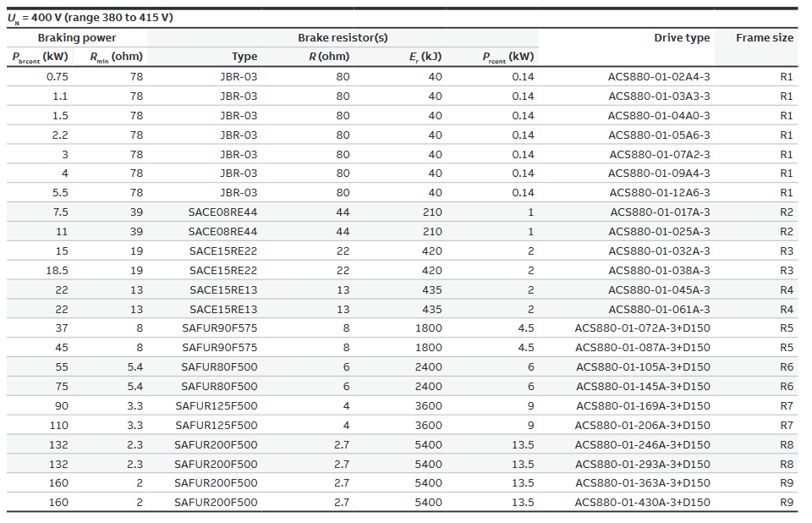This screenshot has height=523, width=812.
Task: Click drive type ACS880-01-061A-3
Action: [x=659, y=310]
